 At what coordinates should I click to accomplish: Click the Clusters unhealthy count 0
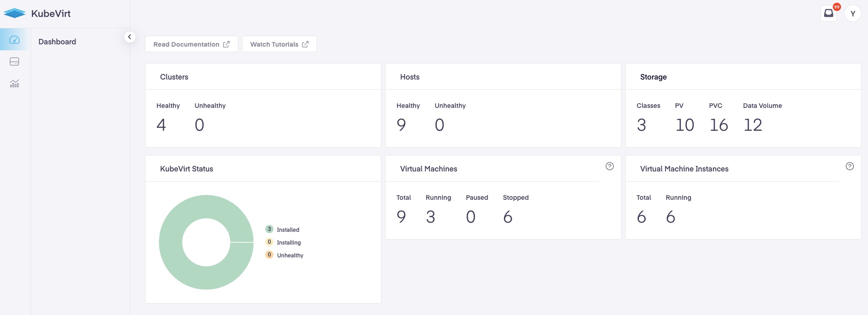(x=199, y=125)
